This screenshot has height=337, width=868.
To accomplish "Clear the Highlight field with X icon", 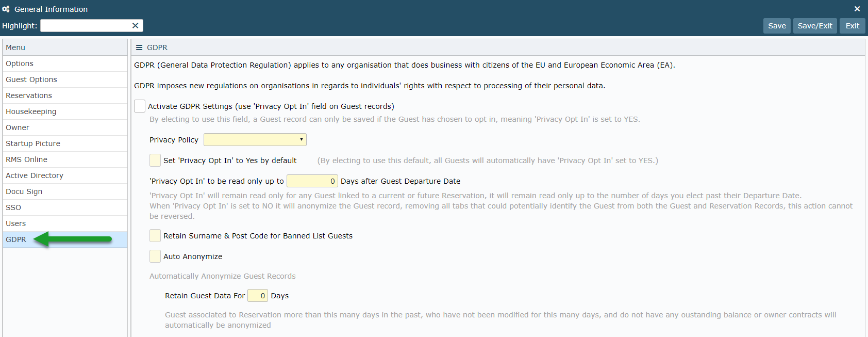I will pyautogui.click(x=135, y=26).
